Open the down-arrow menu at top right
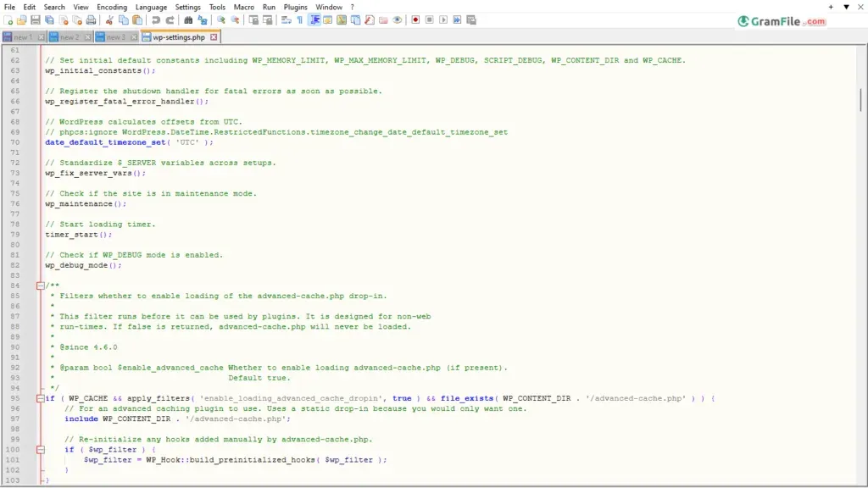Screen dimensions: 868x488 [847, 7]
